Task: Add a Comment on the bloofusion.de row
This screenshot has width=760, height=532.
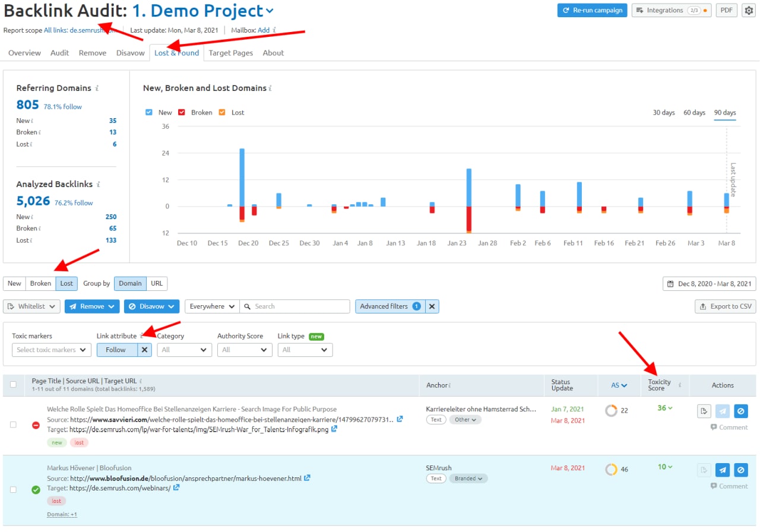Action: tap(729, 486)
